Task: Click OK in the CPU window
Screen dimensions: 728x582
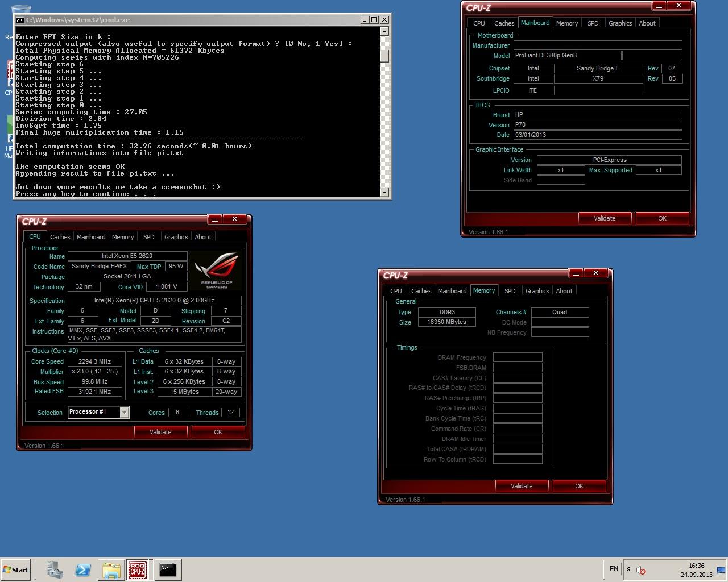Action: [x=218, y=432]
